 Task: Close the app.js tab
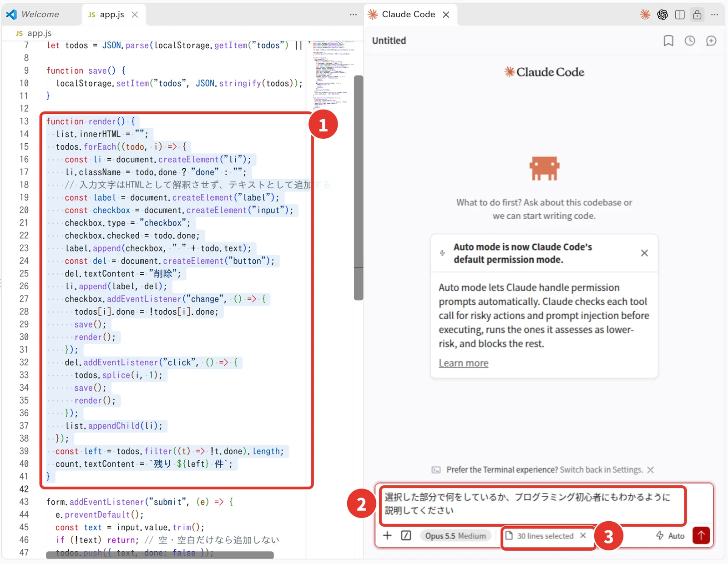[135, 15]
